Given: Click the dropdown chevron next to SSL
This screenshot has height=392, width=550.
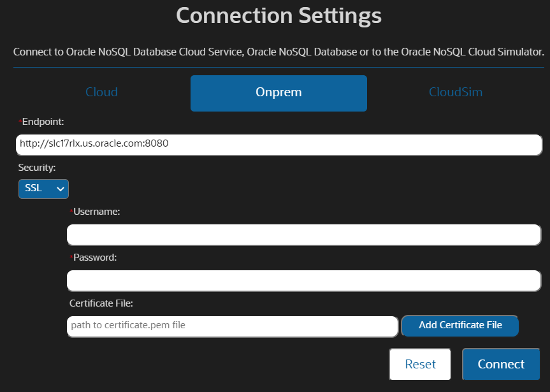Looking at the screenshot, I should (x=61, y=189).
